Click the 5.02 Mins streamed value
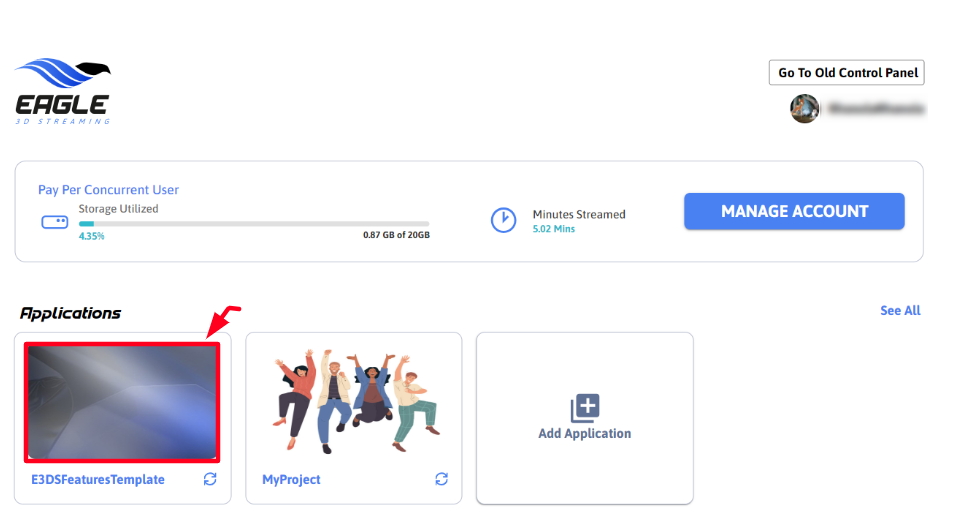Image resolution: width=956 pixels, height=525 pixels. 553,229
